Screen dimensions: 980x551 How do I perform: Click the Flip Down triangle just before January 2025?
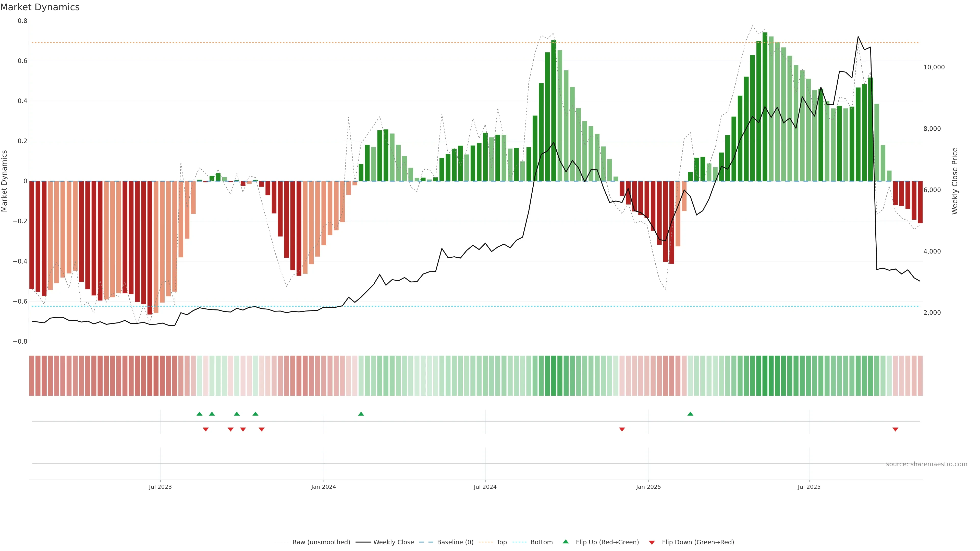(x=622, y=429)
